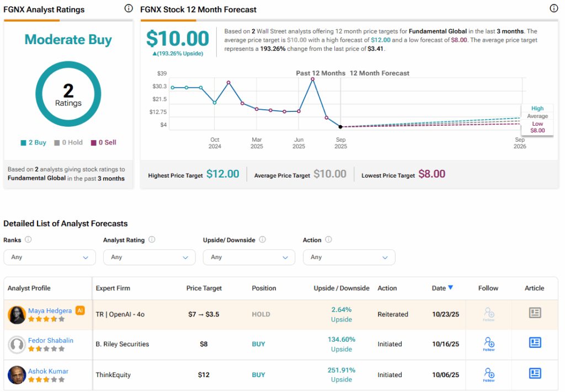The image size is (565, 392).
Task: Click the Sep 2025 data point on chart
Action: (x=340, y=127)
